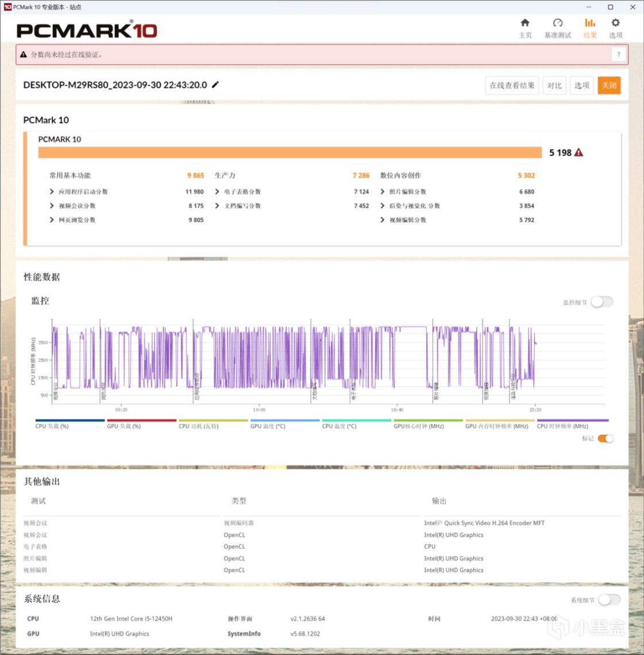Click the CPU clock frequency monitoring chart

click(328, 362)
